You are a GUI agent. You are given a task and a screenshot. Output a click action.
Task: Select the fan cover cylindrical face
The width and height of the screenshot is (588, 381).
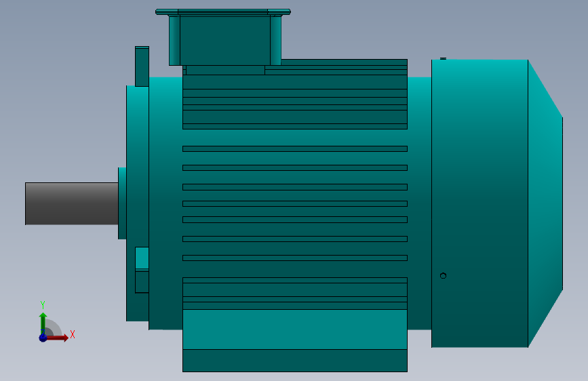(x=479, y=203)
